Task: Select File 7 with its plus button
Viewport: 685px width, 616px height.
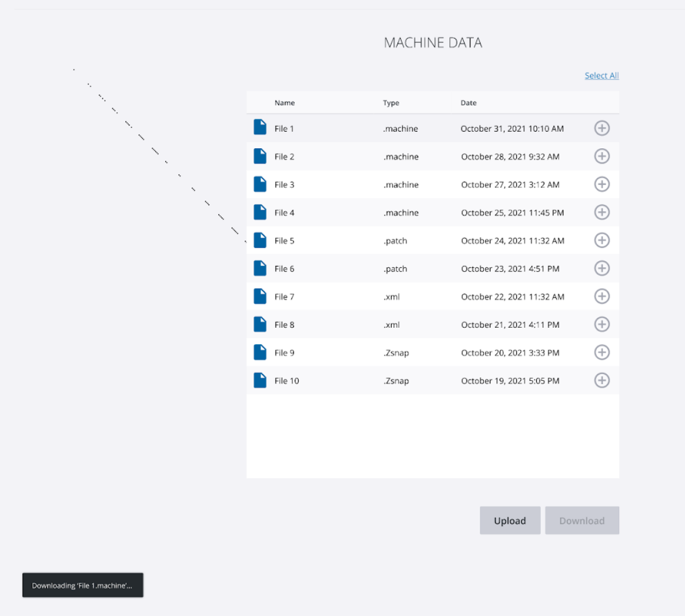Action: coord(602,296)
